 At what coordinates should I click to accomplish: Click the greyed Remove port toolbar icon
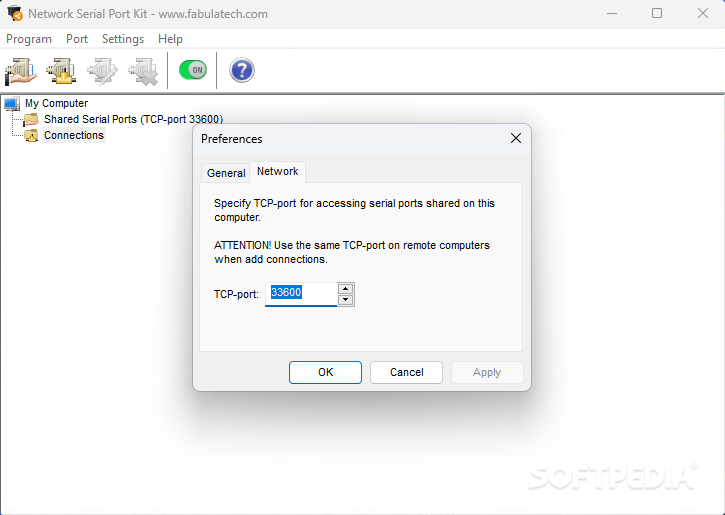[x=143, y=71]
